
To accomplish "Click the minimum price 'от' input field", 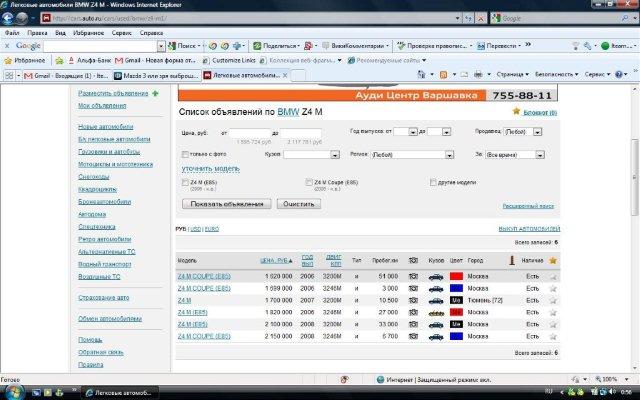I will coord(251,132).
